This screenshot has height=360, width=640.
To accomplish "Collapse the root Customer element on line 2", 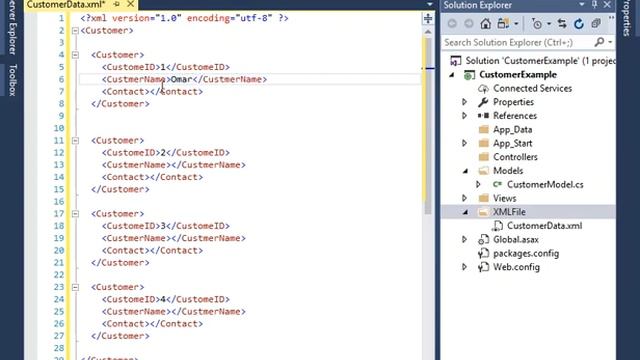I will click(75, 31).
